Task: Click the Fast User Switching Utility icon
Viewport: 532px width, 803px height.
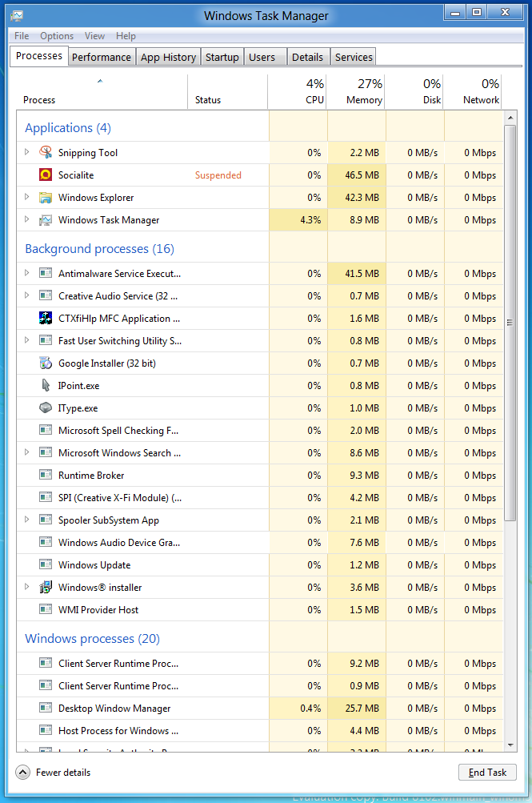Action: pyautogui.click(x=46, y=340)
